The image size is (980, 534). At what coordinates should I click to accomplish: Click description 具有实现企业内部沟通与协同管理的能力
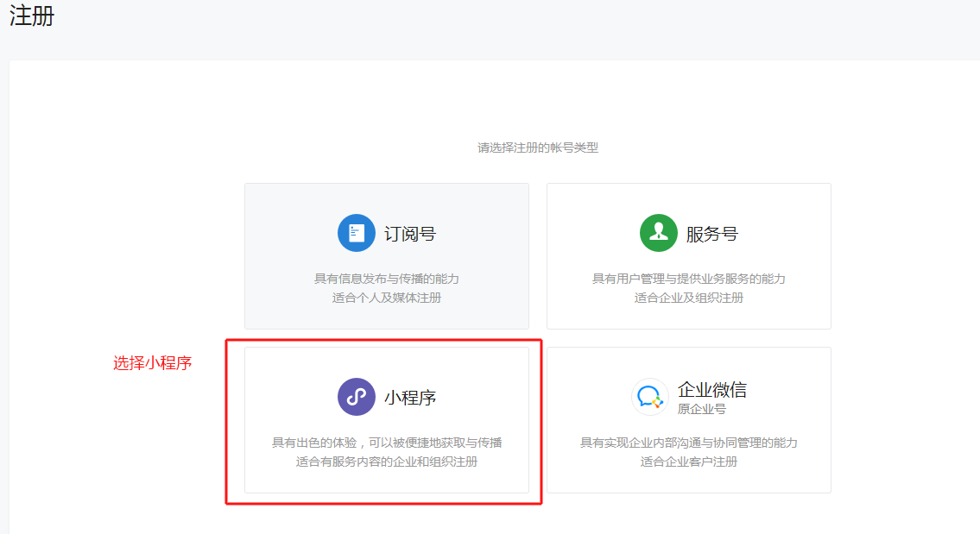coord(689,443)
